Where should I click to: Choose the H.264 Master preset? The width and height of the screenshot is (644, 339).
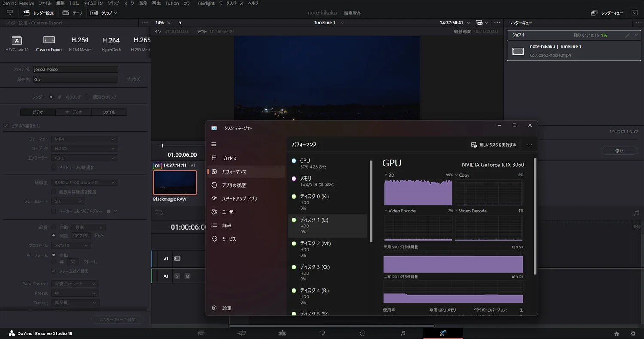tap(80, 44)
